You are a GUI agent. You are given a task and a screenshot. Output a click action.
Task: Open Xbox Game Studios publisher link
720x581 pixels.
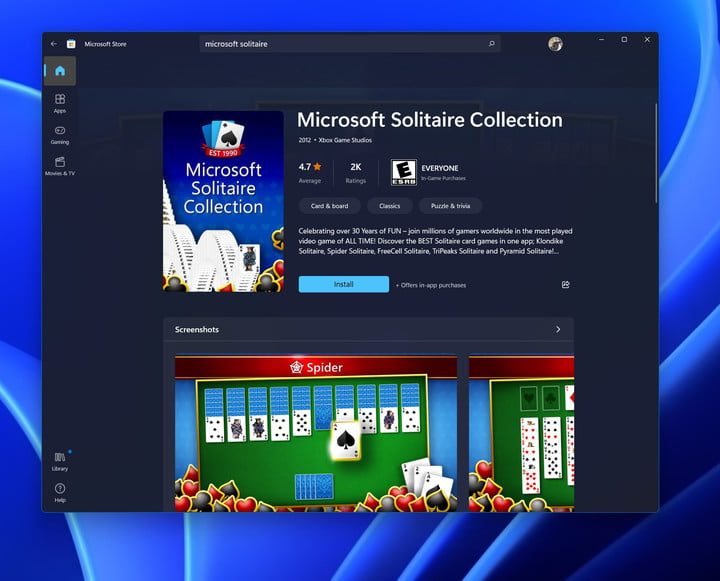345,140
